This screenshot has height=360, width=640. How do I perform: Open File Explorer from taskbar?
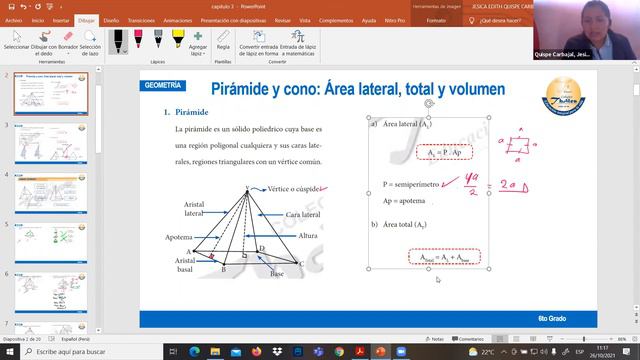pos(215,351)
